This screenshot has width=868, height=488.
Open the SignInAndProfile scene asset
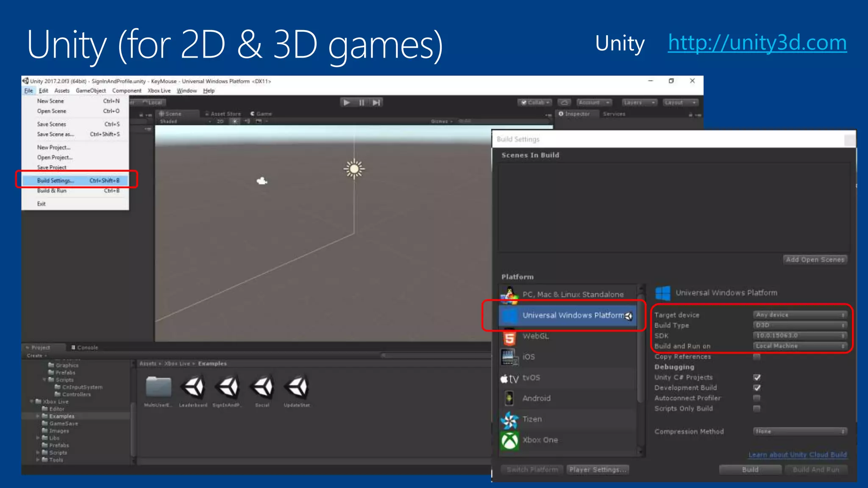click(x=228, y=387)
